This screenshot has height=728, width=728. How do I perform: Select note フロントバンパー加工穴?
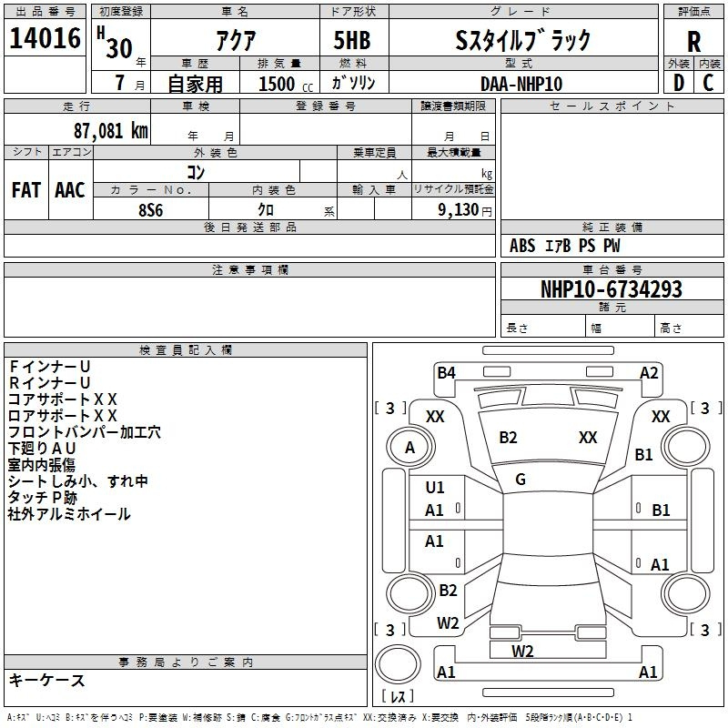point(85,432)
